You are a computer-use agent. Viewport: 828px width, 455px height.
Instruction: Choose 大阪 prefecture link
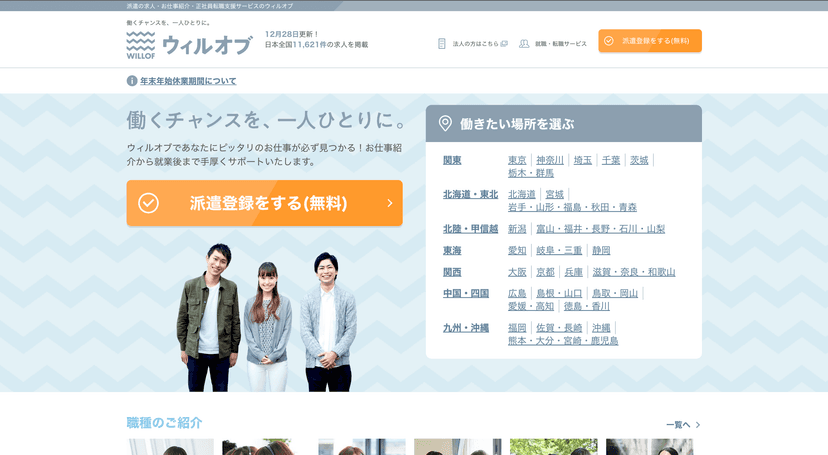(517, 272)
